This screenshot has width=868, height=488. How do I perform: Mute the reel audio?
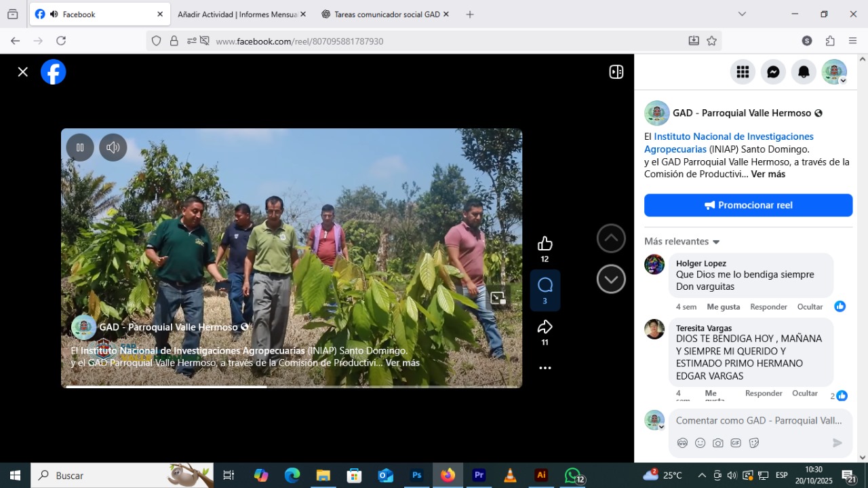(113, 147)
